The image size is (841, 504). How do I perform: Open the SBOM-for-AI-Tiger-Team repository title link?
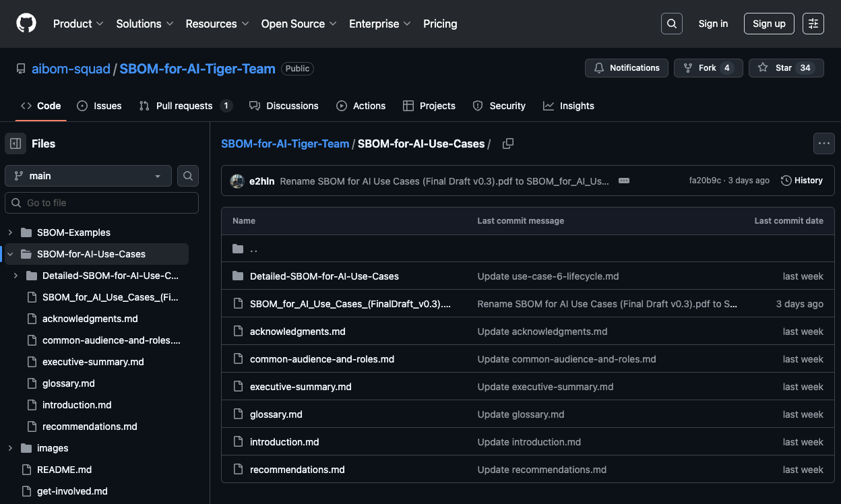[197, 69]
